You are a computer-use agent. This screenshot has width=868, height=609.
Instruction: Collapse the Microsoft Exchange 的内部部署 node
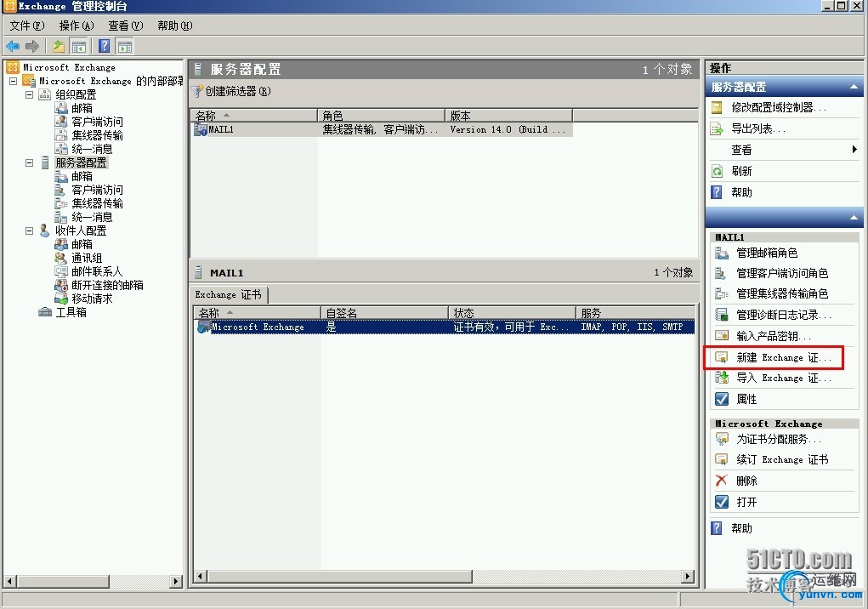[14, 81]
